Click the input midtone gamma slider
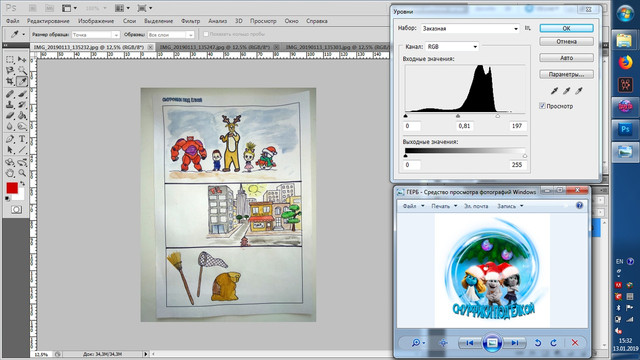This screenshot has height=360, width=640. coord(458,116)
